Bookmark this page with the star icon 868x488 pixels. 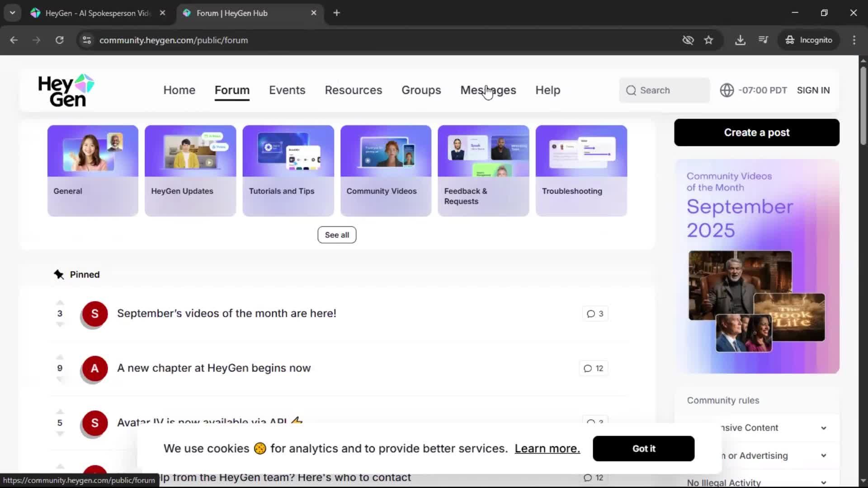[708, 40]
